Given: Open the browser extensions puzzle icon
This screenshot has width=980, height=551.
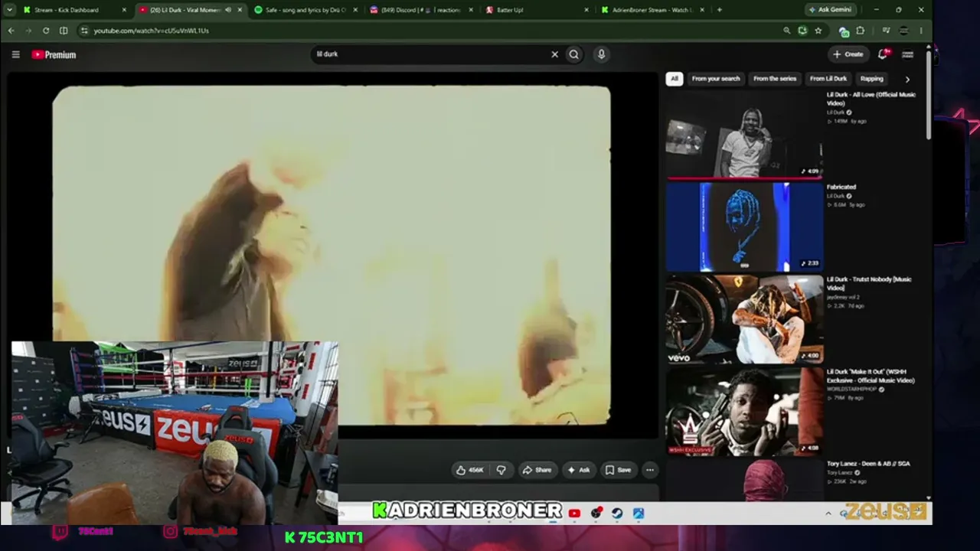Looking at the screenshot, I should (x=861, y=31).
